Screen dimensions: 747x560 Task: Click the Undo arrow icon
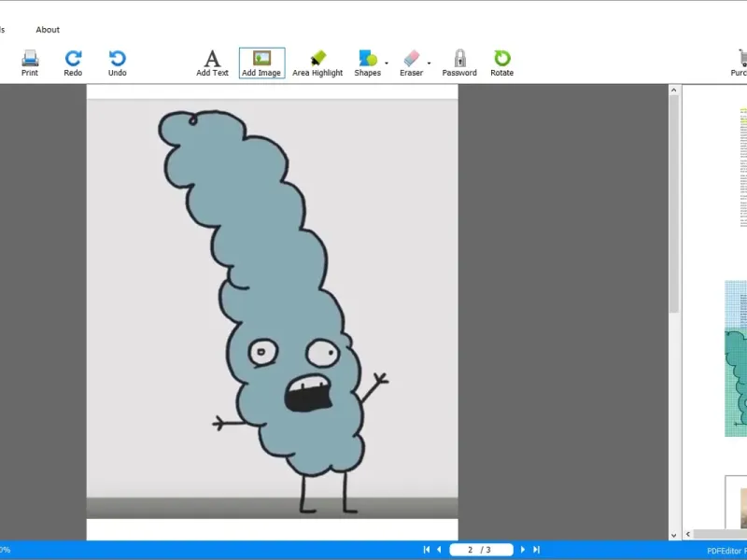click(x=118, y=63)
